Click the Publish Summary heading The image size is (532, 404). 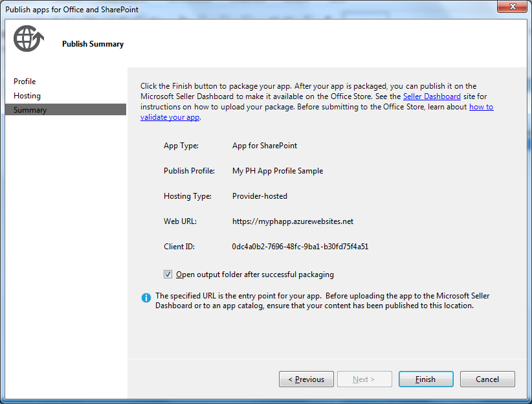pos(93,43)
